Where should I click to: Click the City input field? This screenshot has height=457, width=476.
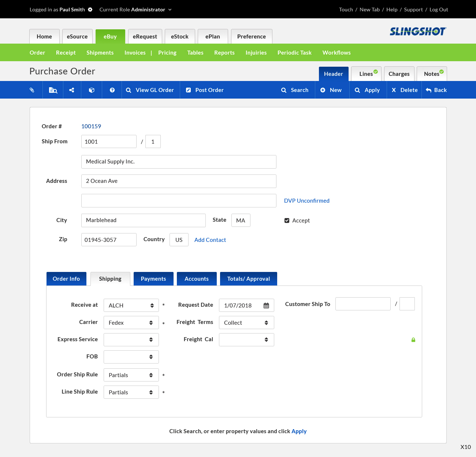pyautogui.click(x=143, y=220)
